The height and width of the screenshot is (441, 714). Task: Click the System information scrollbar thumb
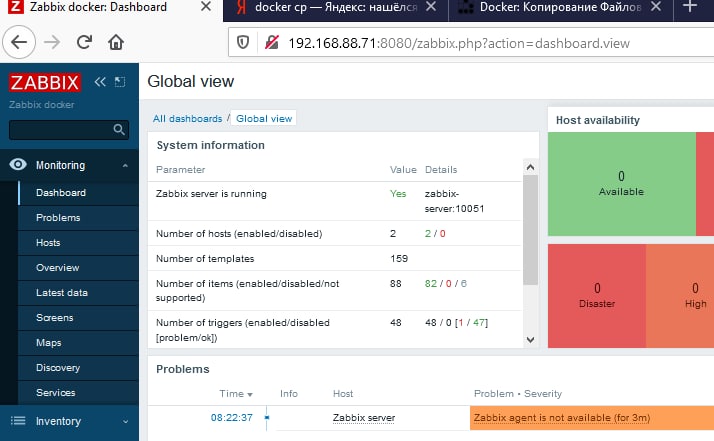(530, 230)
